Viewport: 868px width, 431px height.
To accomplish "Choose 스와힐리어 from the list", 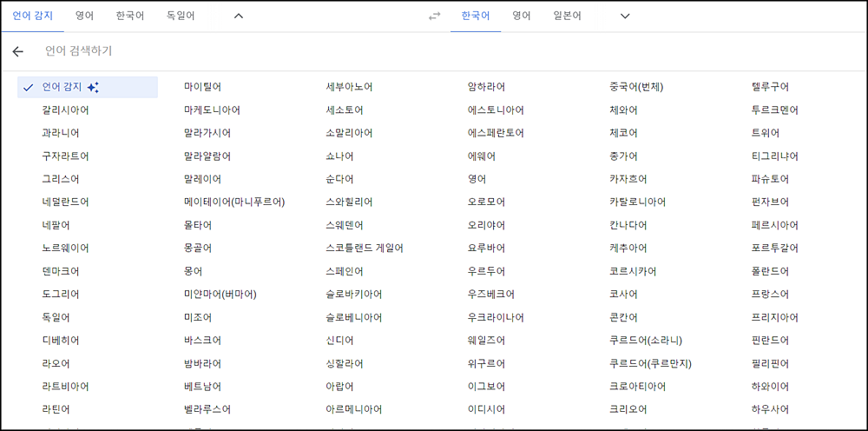I will click(349, 202).
